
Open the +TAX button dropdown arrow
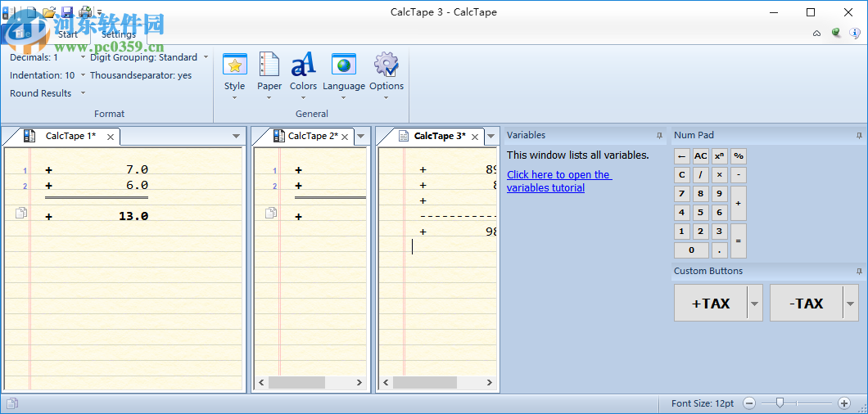[754, 304]
